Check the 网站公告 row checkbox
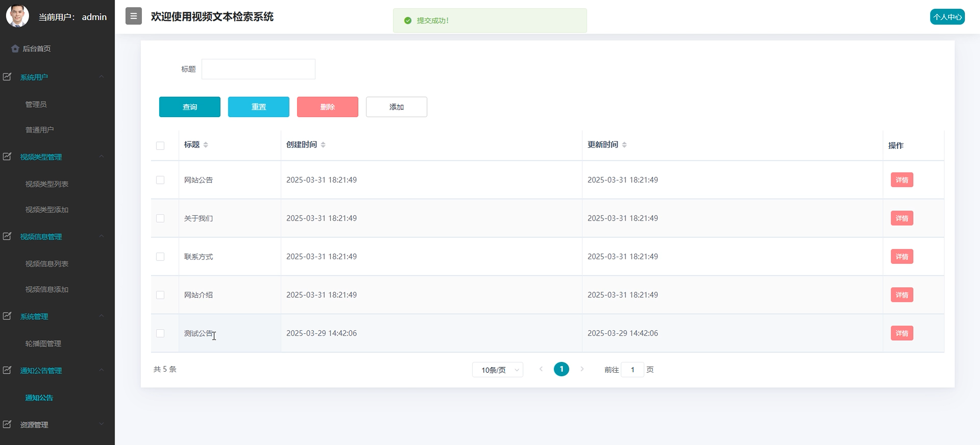The height and width of the screenshot is (445, 980). 160,180
